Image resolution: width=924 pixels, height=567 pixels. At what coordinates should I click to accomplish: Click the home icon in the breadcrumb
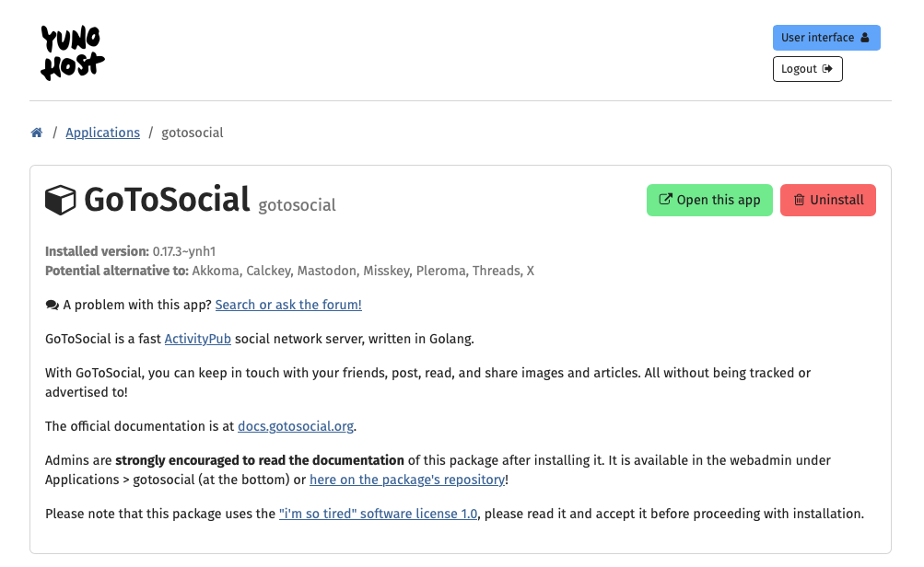tap(37, 133)
